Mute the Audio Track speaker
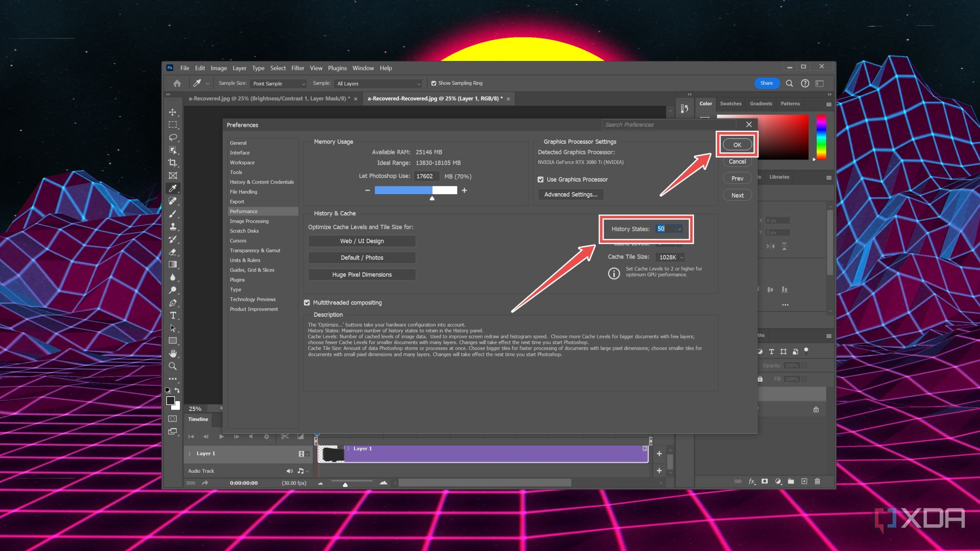This screenshot has height=551, width=980. pos(289,471)
